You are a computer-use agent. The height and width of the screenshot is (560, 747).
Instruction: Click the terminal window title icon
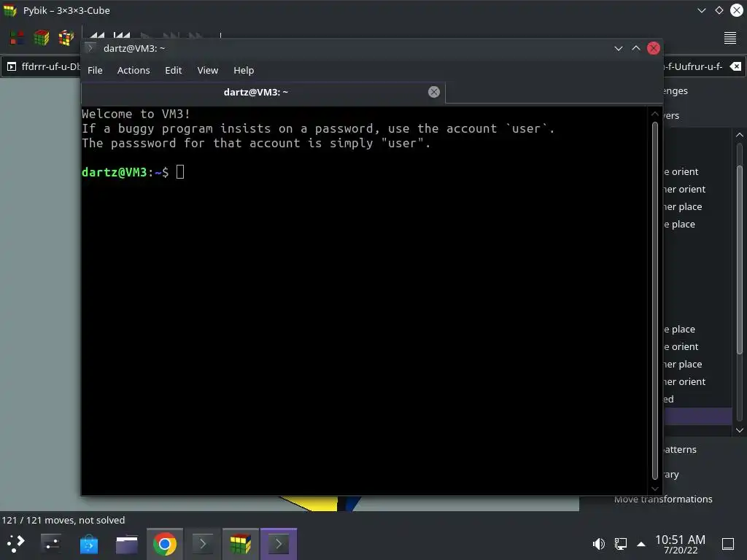[90, 48]
